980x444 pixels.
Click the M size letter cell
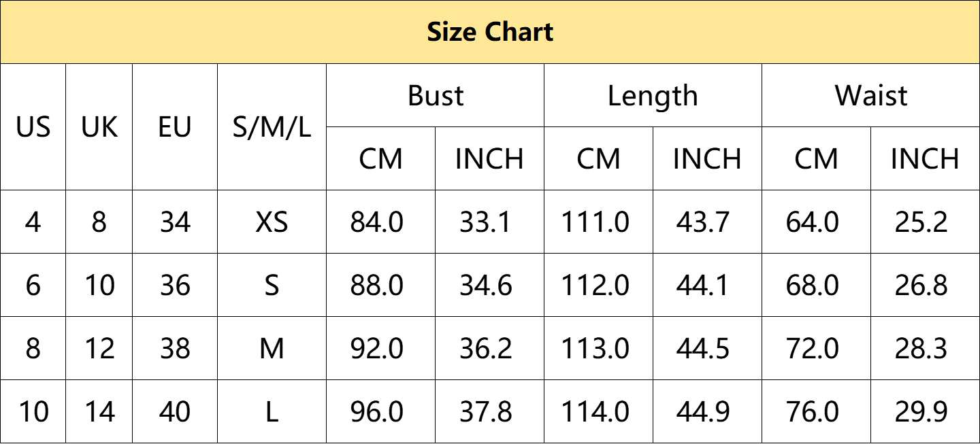pyautogui.click(x=272, y=349)
